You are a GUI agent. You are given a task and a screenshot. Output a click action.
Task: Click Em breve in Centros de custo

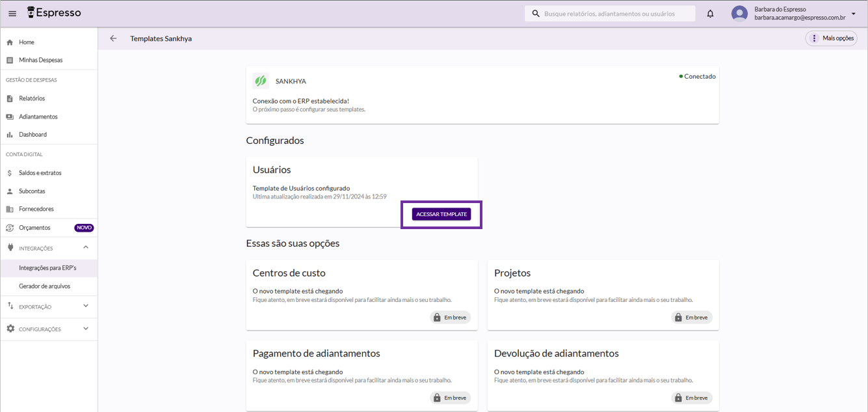[450, 318]
